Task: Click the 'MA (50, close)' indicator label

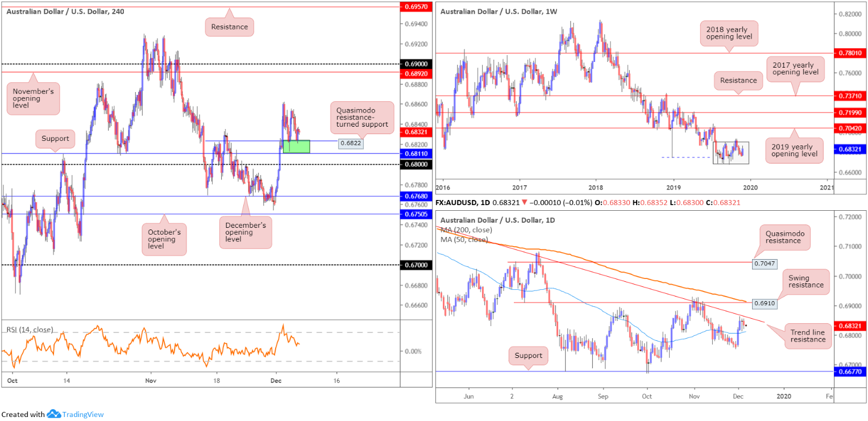Action: [x=464, y=239]
